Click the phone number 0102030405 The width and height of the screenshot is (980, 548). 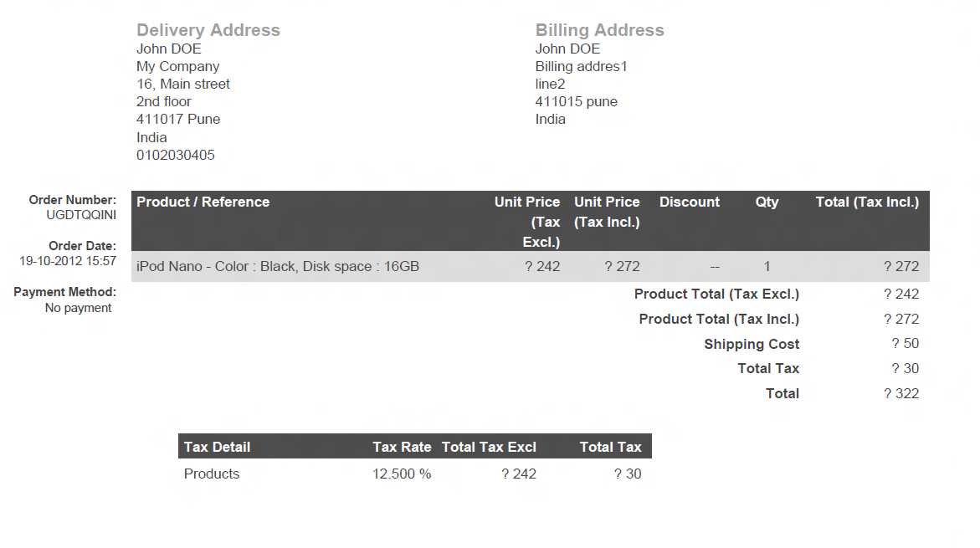(x=176, y=155)
